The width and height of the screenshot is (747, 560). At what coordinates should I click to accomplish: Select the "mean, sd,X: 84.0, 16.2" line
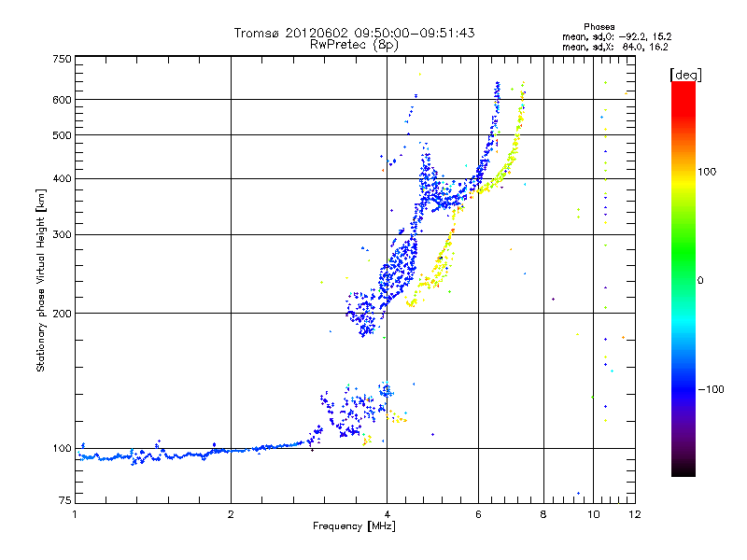(615, 47)
